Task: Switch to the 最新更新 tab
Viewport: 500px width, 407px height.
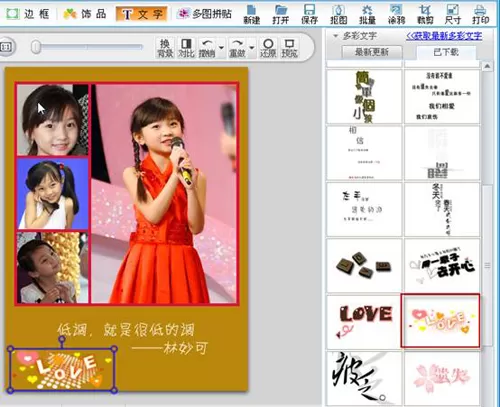Action: pos(372,52)
